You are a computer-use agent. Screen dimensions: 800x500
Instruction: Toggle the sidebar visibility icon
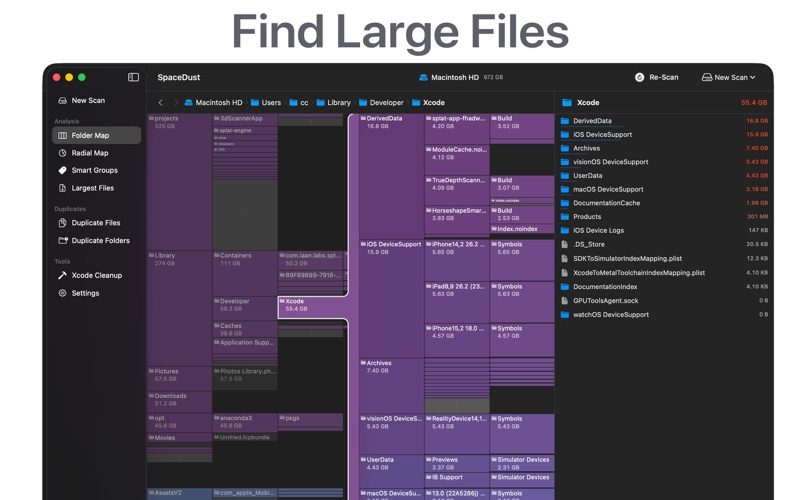tap(133, 77)
